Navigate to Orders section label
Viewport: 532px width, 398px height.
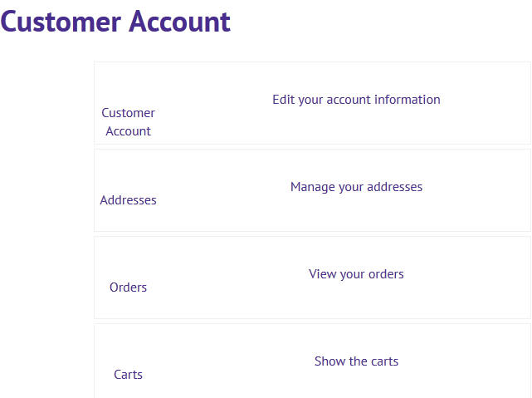tap(128, 287)
